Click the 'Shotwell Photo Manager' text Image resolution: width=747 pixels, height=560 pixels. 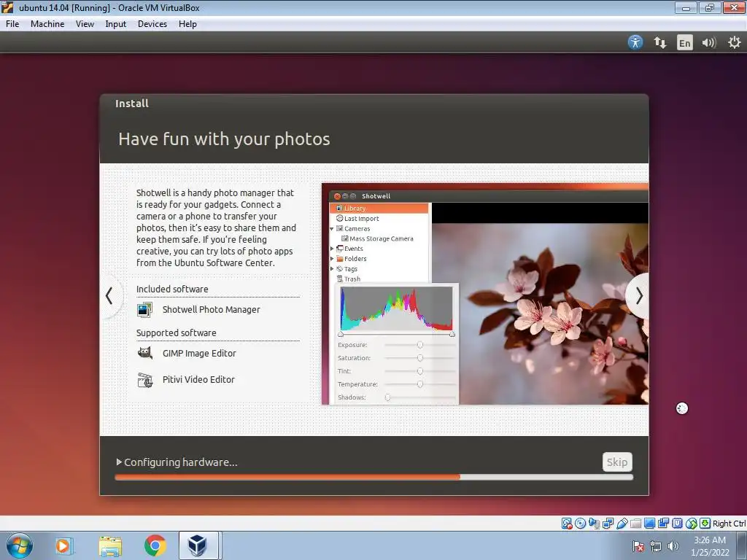point(211,309)
